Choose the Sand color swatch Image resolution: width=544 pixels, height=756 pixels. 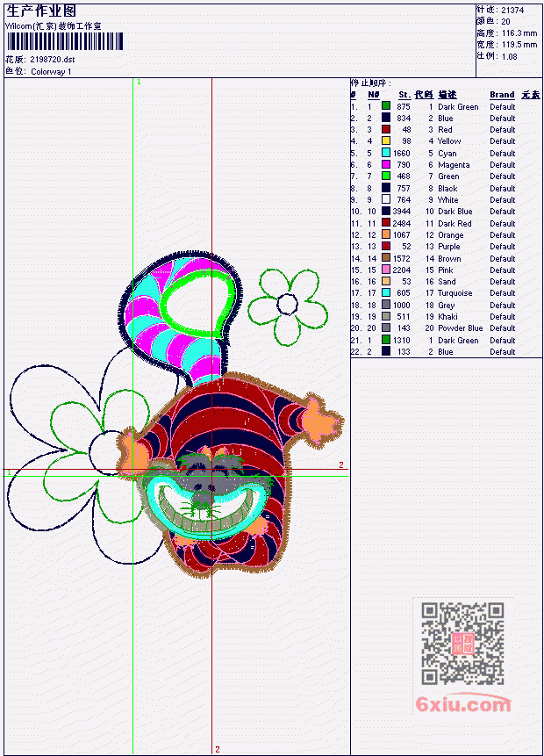[386, 282]
